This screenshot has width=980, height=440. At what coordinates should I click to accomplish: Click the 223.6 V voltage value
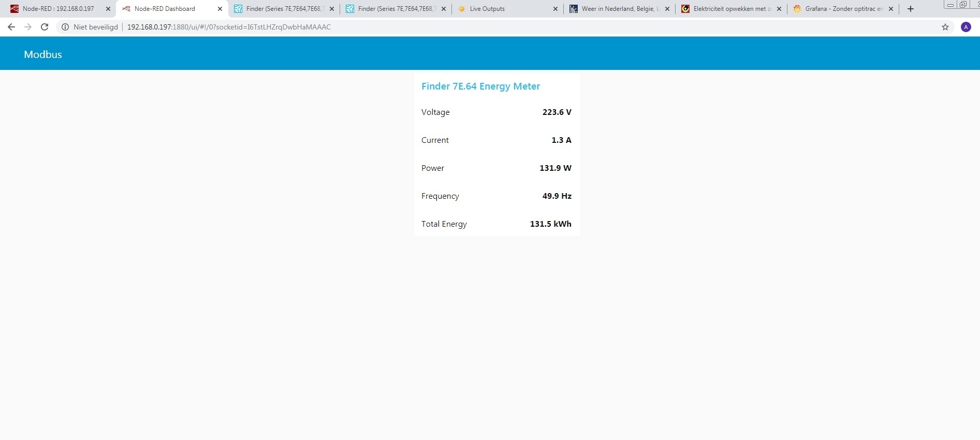coord(557,112)
